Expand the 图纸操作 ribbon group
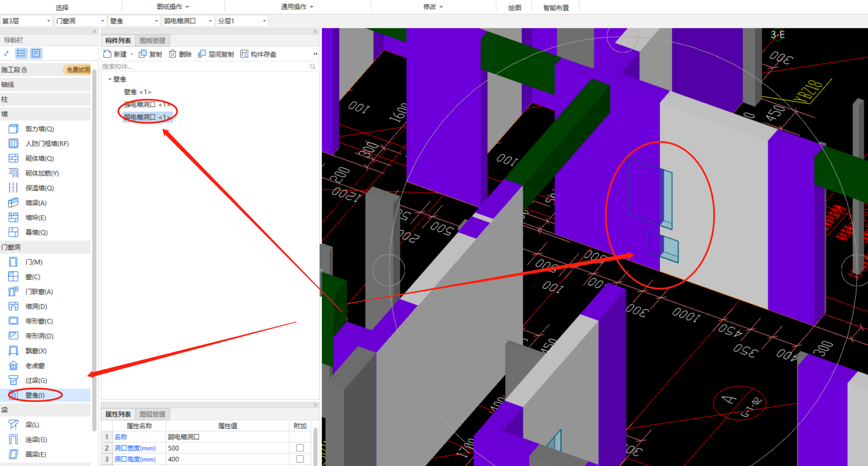Viewport: 868px width, 466px height. tap(173, 7)
